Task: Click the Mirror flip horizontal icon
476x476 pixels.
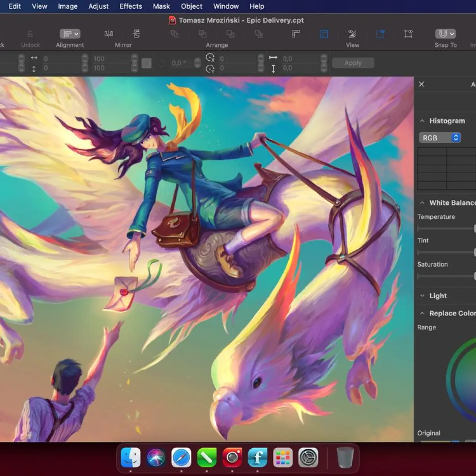Action: pos(109,34)
